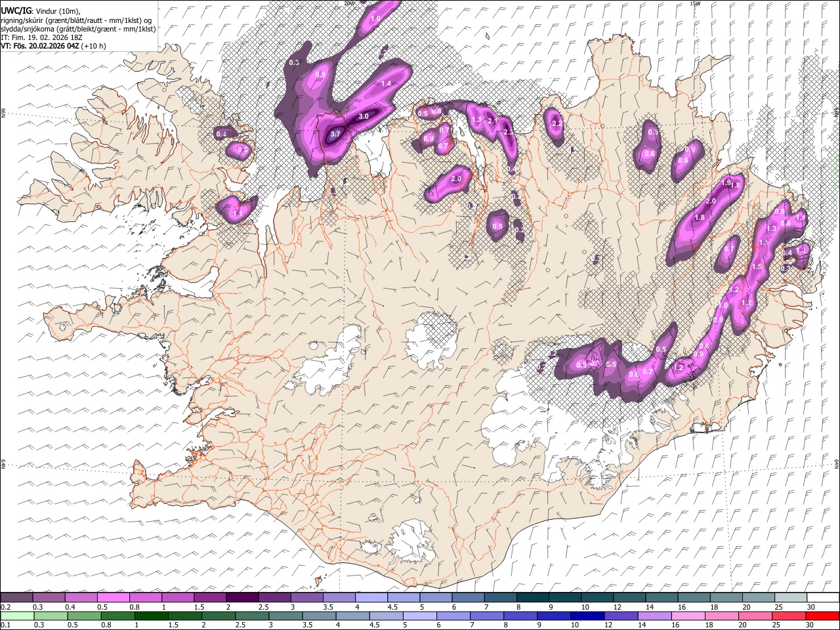Pick the bright red swatch after 30

coord(822,616)
